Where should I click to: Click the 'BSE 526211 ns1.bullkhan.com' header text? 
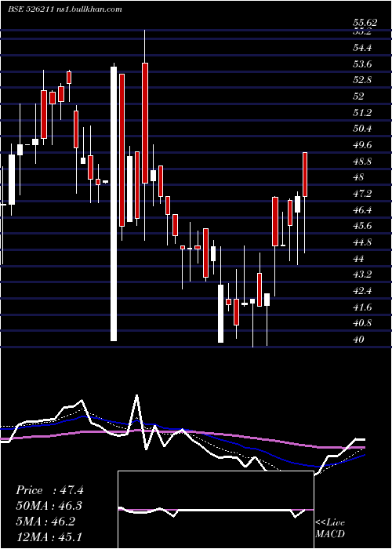click(x=65, y=9)
